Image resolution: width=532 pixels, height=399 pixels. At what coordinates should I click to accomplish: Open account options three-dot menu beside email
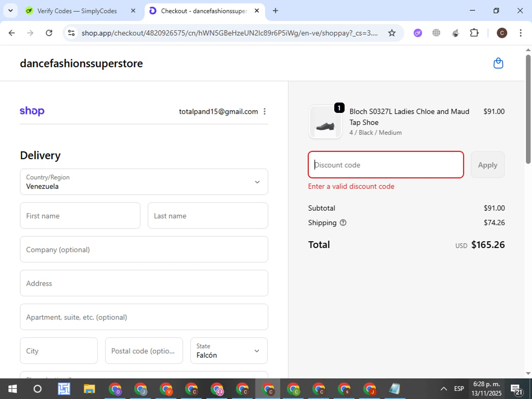tap(265, 111)
